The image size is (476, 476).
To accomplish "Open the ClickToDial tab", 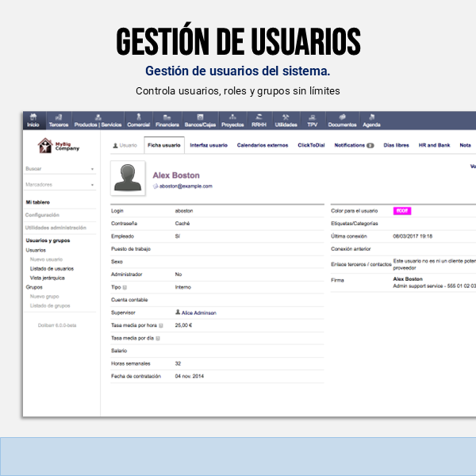I will point(311,145).
